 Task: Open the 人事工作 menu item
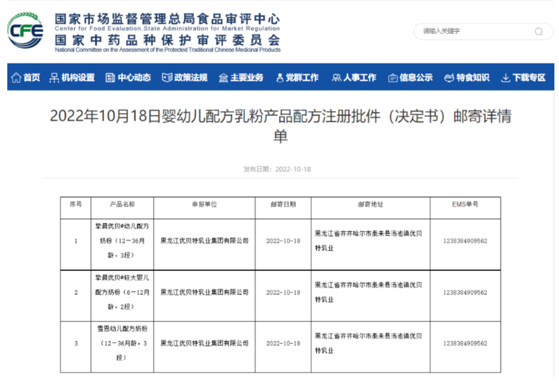click(354, 77)
